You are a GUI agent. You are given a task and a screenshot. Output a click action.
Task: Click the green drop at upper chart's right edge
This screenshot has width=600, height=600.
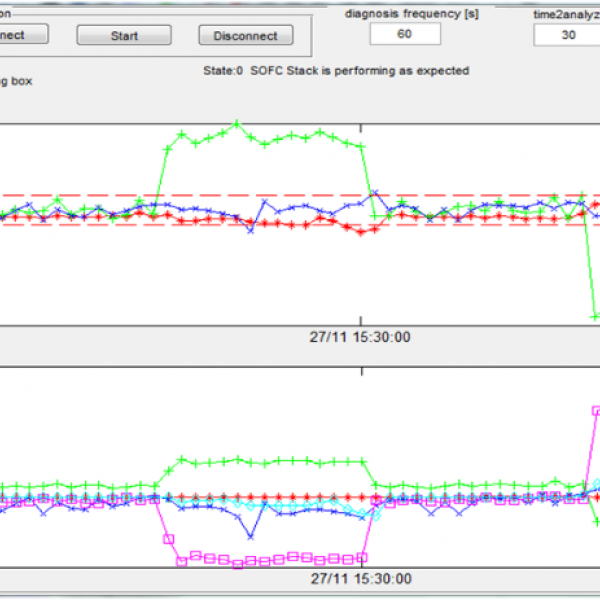pos(595,316)
